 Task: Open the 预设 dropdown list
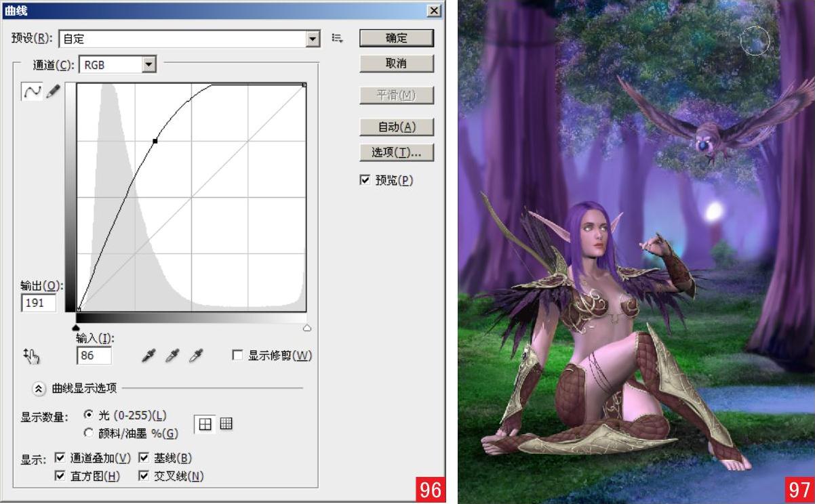(312, 39)
